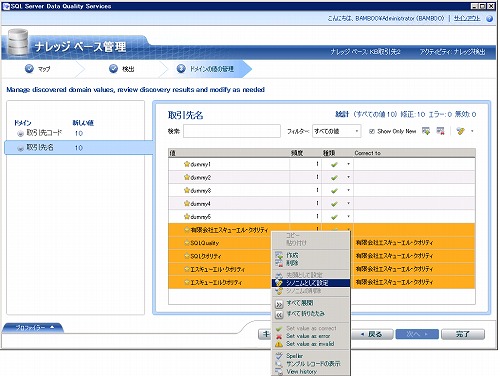The image size is (500, 376).
Task: Click the 頻度 column header
Action: [x=305, y=153]
